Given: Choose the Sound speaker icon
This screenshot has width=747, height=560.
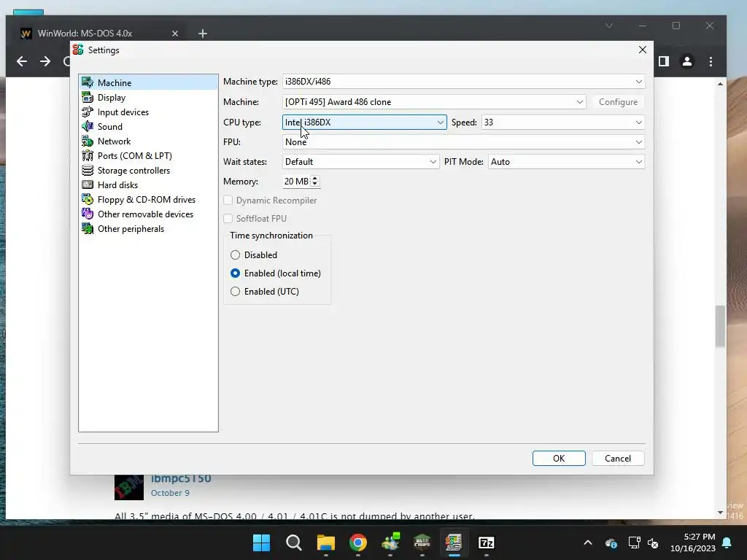Looking at the screenshot, I should [x=88, y=126].
